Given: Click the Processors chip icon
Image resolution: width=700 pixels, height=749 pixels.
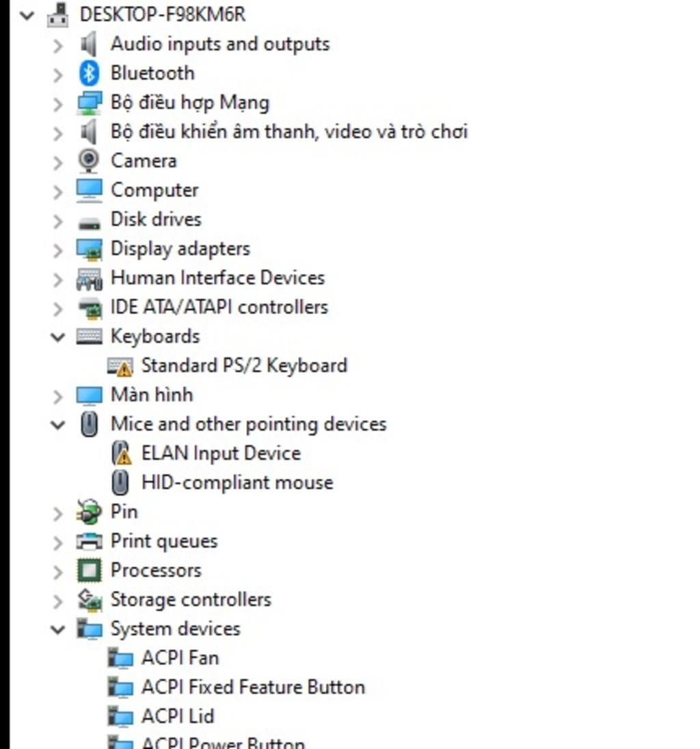Looking at the screenshot, I should pyautogui.click(x=89, y=570).
